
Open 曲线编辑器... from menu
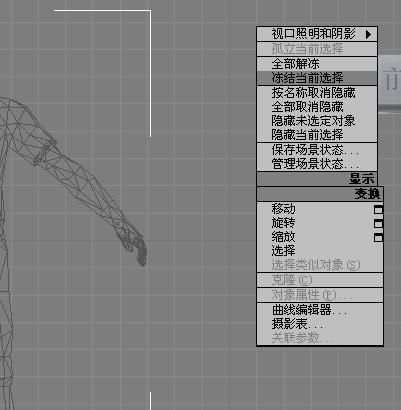tap(320, 310)
